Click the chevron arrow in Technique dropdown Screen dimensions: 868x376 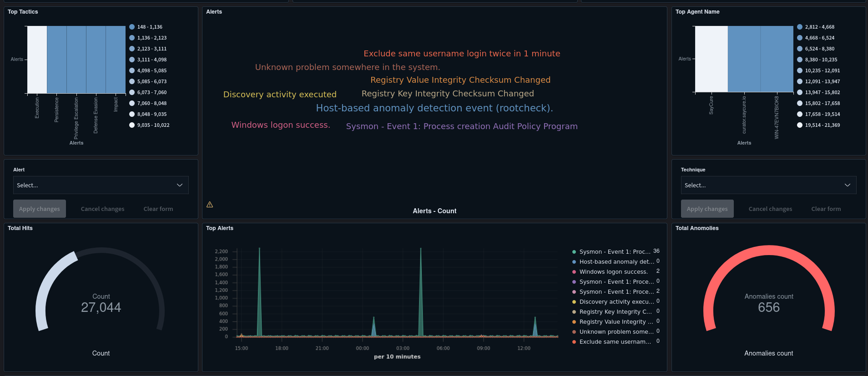click(847, 185)
